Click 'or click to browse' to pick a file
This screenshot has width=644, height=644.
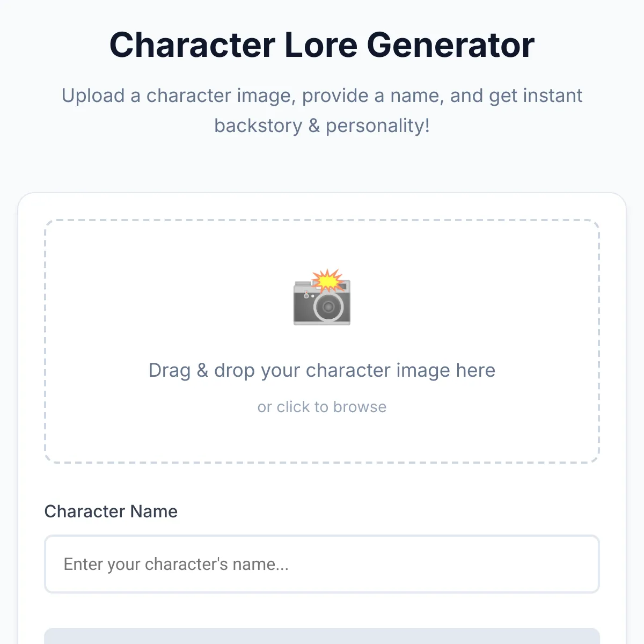click(x=322, y=407)
